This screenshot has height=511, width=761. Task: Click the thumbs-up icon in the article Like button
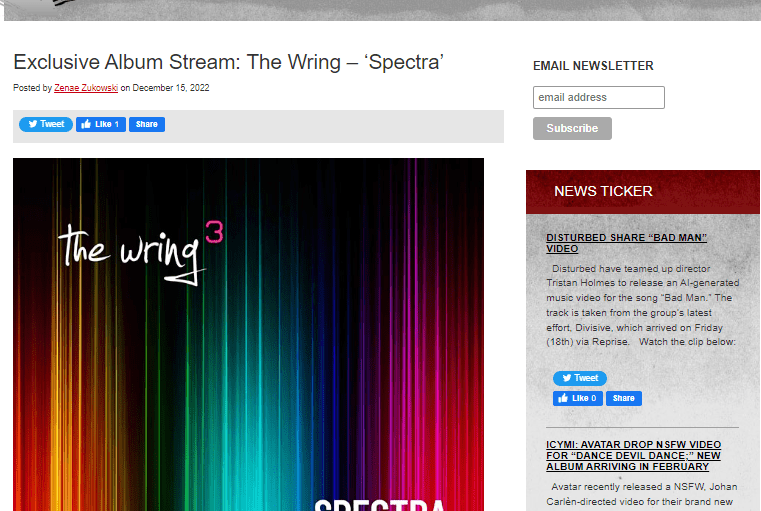86,124
